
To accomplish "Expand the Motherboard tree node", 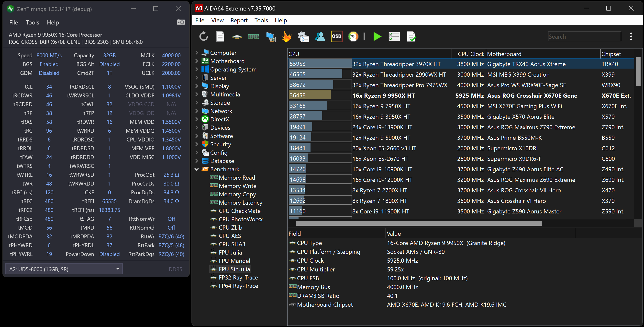I will (x=197, y=61).
